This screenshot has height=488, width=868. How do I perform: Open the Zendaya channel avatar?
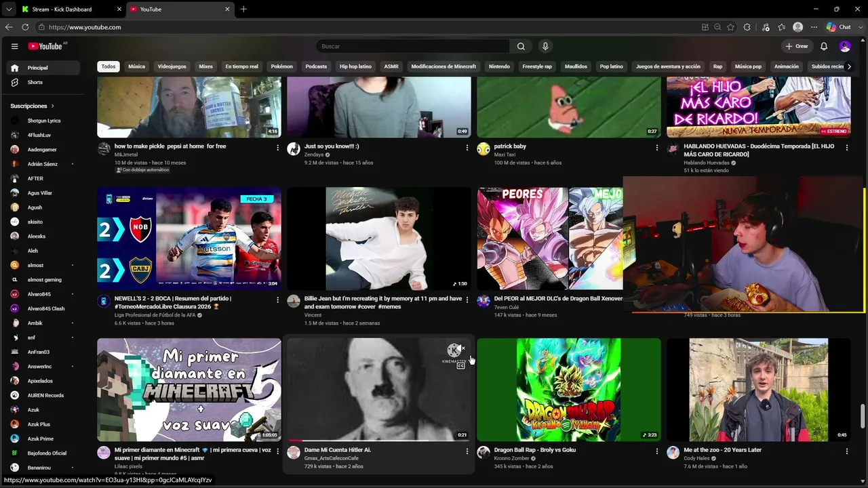[294, 149]
